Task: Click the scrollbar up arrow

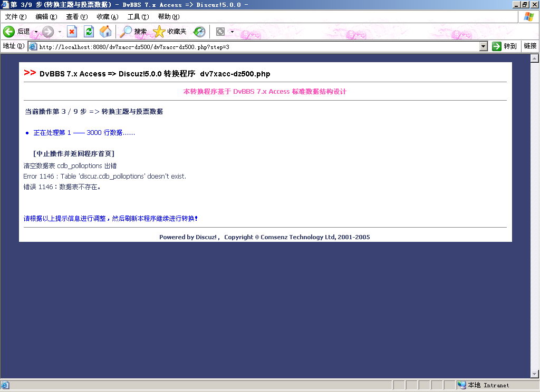Action: click(535, 58)
